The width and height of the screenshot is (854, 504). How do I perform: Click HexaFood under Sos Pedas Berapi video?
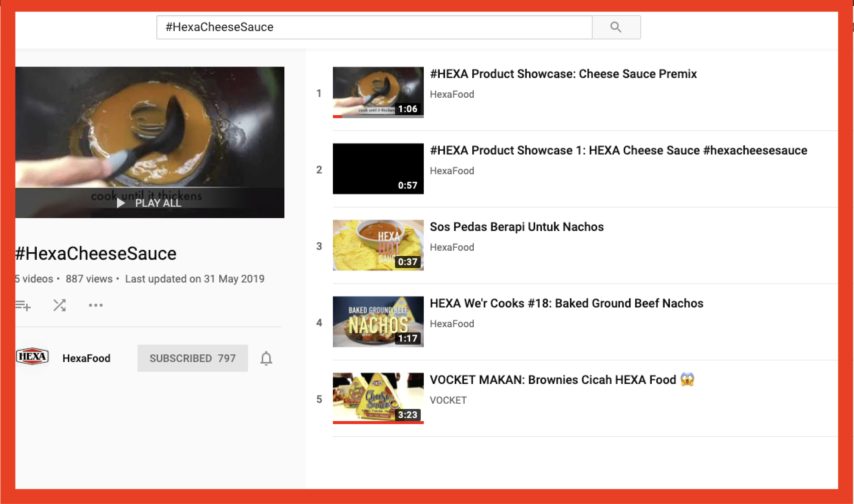(x=452, y=247)
